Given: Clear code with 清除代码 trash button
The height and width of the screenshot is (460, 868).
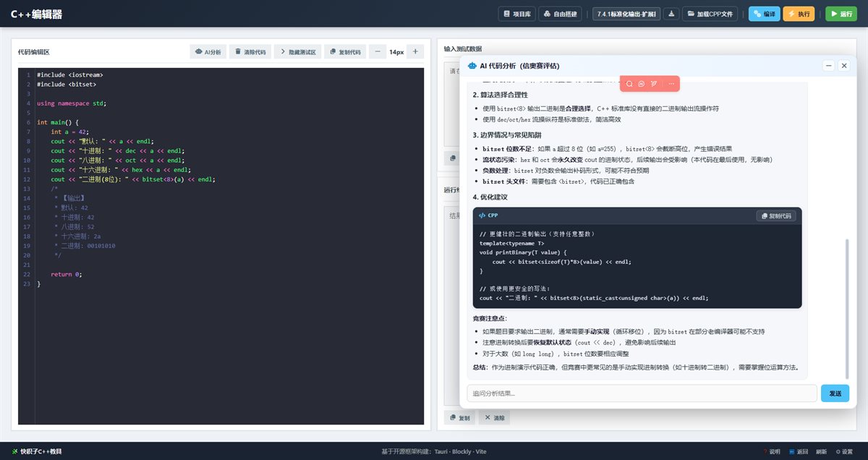Looking at the screenshot, I should click(251, 52).
